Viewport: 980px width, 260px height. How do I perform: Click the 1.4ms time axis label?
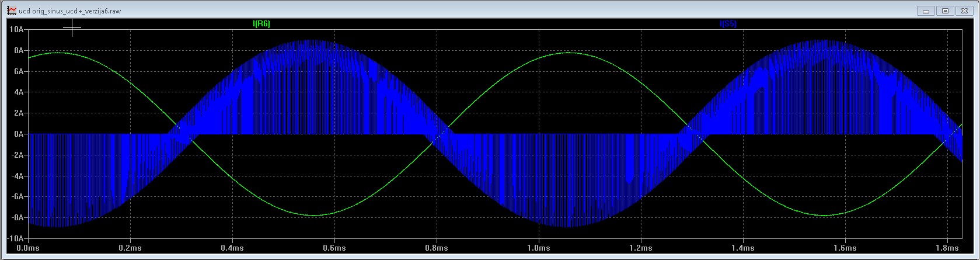coord(743,248)
